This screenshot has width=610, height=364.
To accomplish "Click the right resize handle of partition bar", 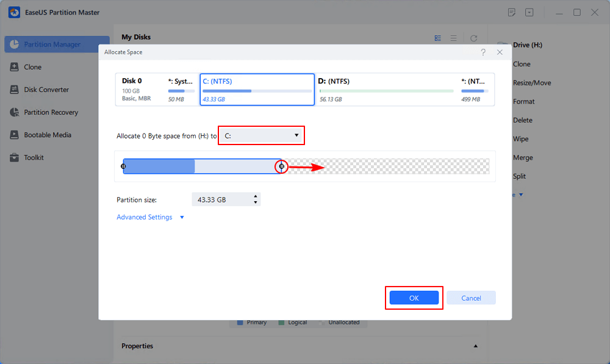I will coord(282,166).
